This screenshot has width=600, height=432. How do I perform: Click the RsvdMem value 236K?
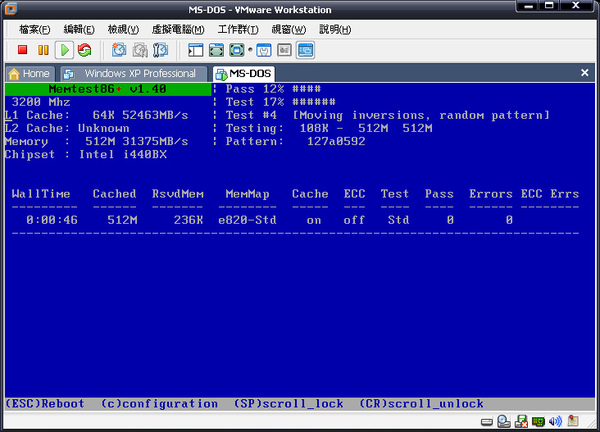188,220
